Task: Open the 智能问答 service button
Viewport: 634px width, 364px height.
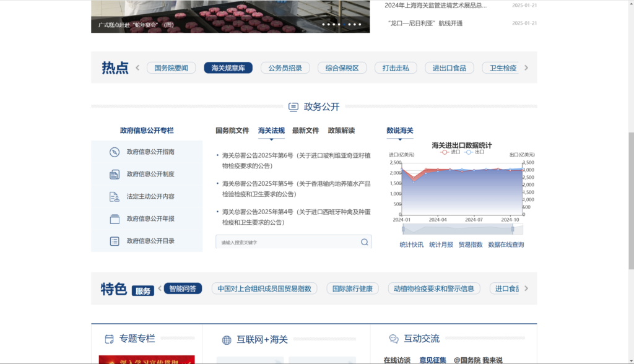Action: coord(183,288)
